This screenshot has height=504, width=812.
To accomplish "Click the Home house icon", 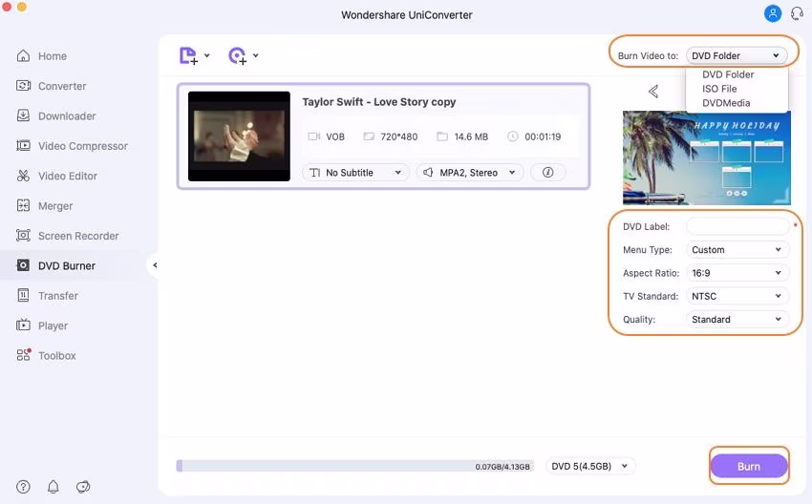I will [x=23, y=56].
